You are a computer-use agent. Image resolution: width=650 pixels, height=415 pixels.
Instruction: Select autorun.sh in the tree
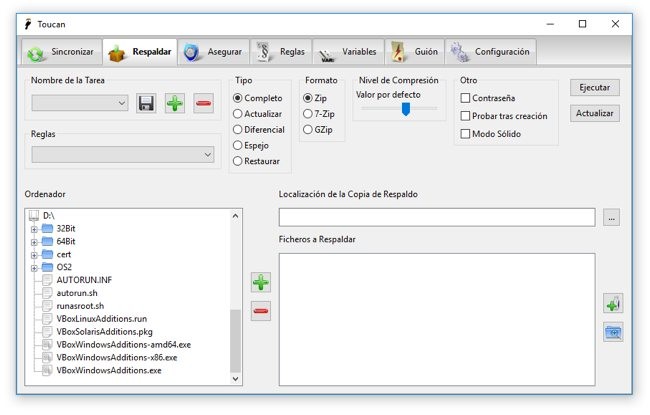(77, 293)
